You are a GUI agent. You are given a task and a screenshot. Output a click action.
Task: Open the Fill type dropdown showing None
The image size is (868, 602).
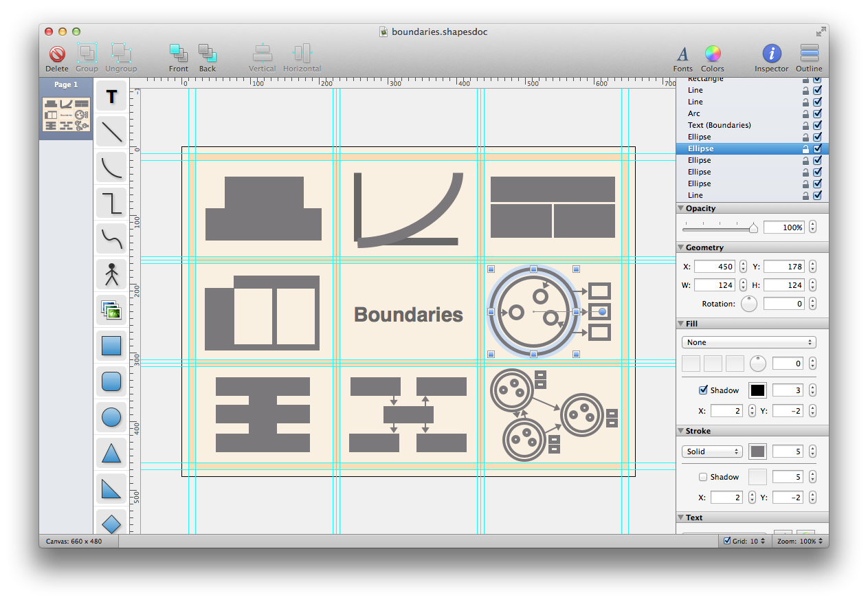point(748,342)
